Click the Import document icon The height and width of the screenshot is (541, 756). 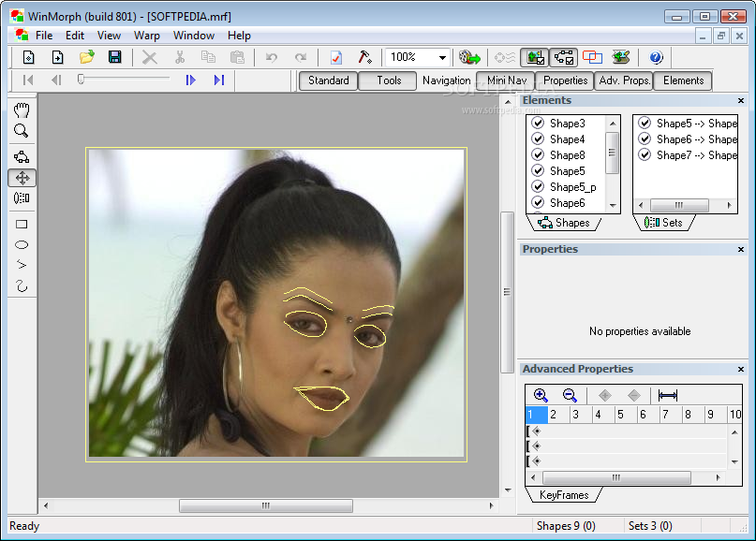coord(58,57)
